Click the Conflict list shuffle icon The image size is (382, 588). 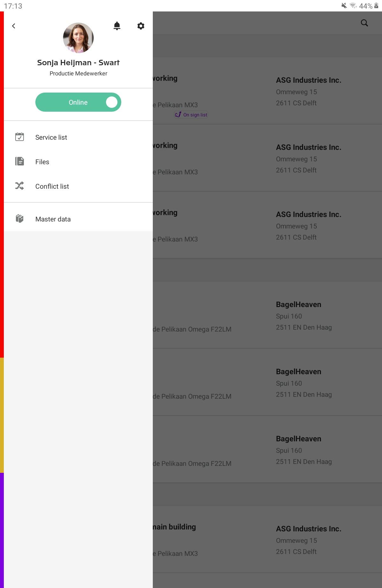20,186
